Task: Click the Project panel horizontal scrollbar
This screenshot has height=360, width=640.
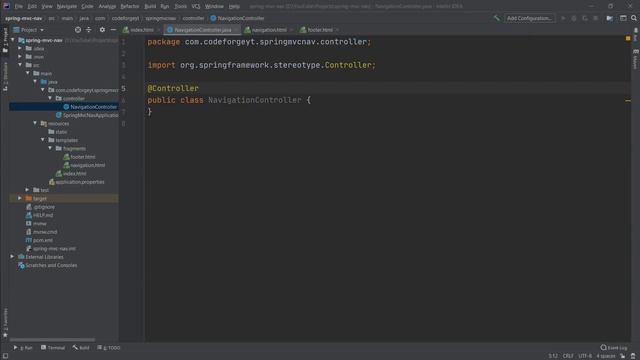Action: [52, 340]
